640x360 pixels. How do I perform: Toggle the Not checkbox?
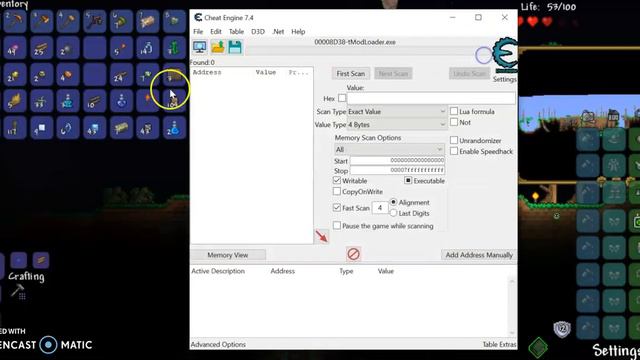[454, 122]
